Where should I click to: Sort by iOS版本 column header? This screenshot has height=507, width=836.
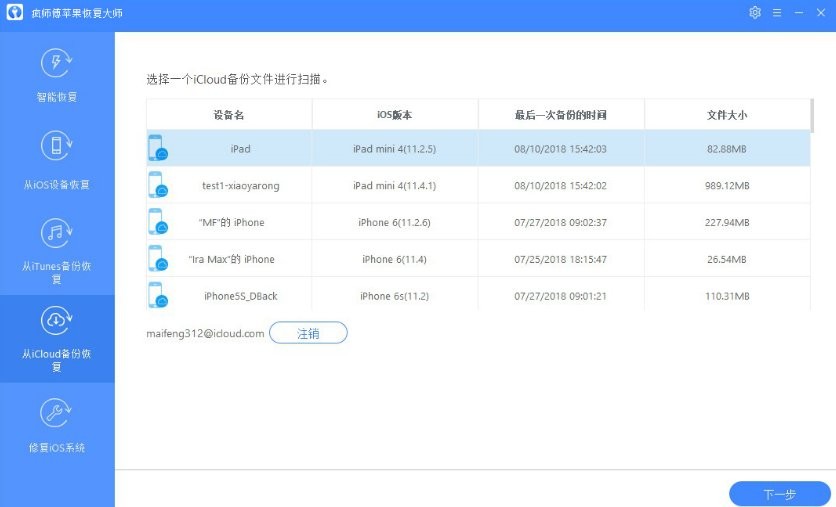pyautogui.click(x=394, y=115)
